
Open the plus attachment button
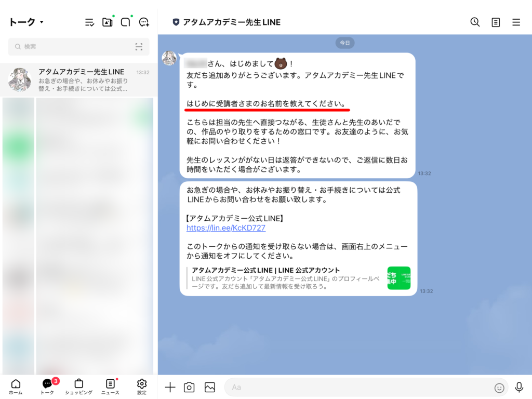click(170, 387)
